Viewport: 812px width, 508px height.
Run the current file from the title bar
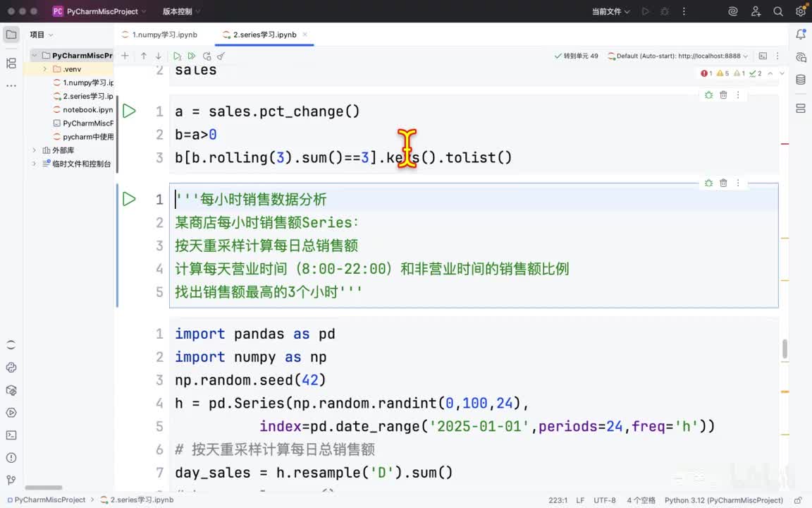pyautogui.click(x=645, y=11)
